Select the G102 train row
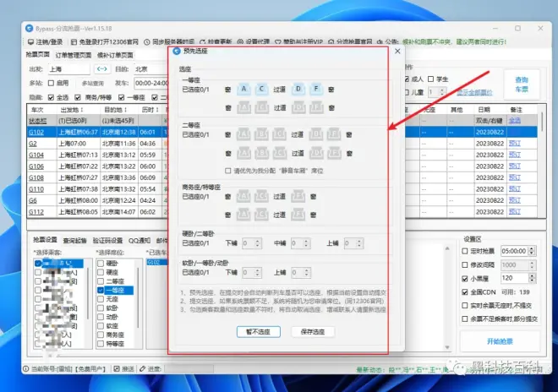 coord(36,132)
